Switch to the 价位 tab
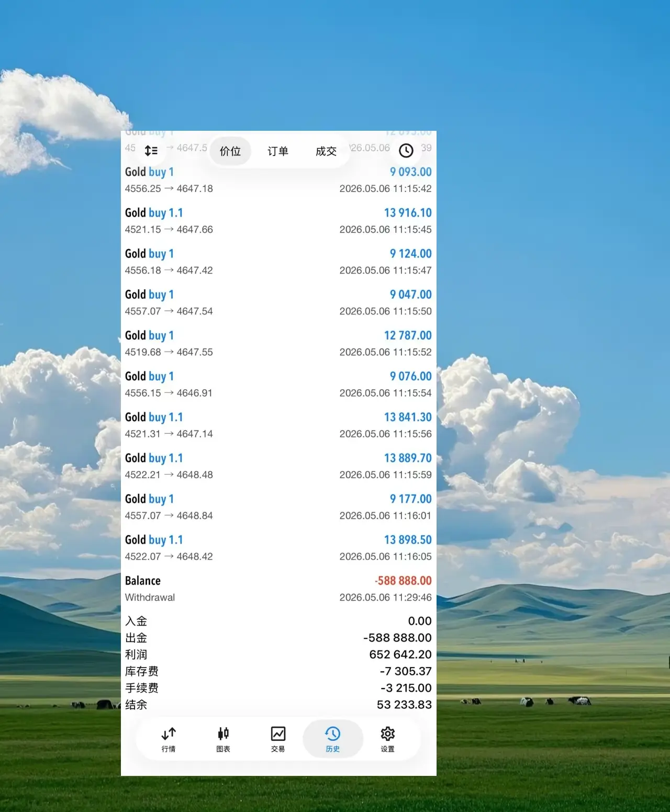This screenshot has width=670, height=812. tap(230, 151)
